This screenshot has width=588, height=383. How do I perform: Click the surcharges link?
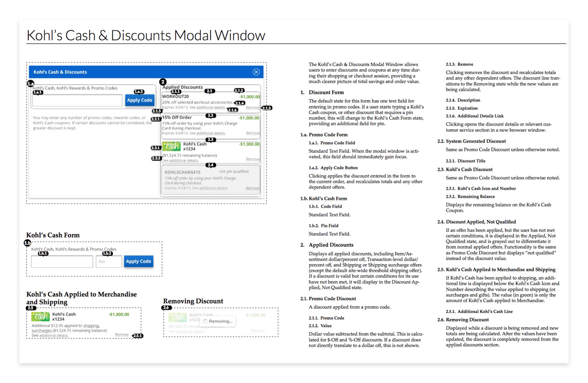[41, 331]
